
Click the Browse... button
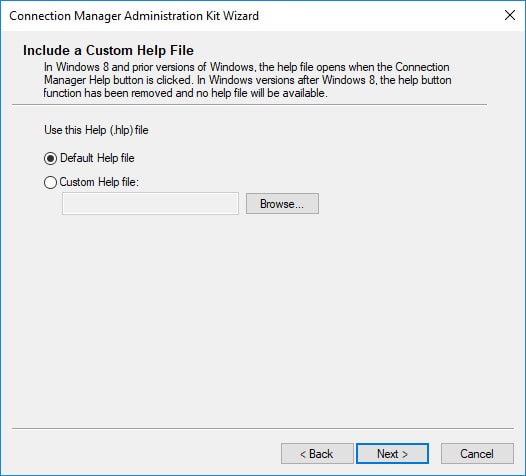point(282,204)
